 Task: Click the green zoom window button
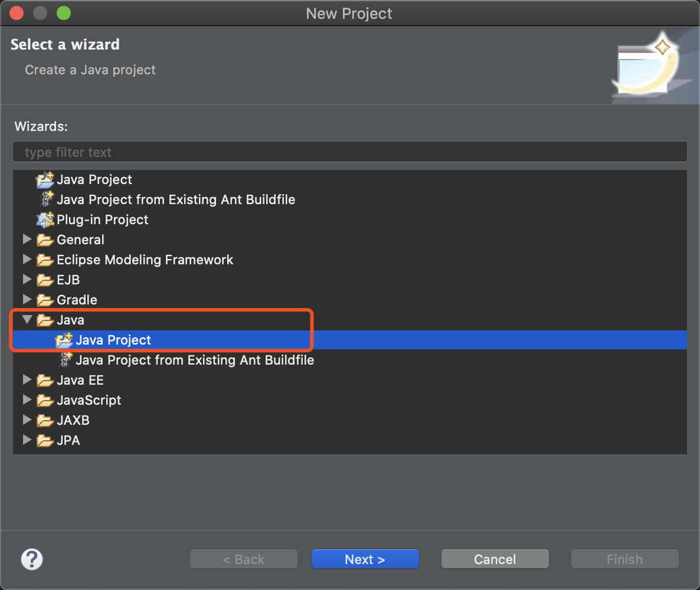tap(64, 14)
